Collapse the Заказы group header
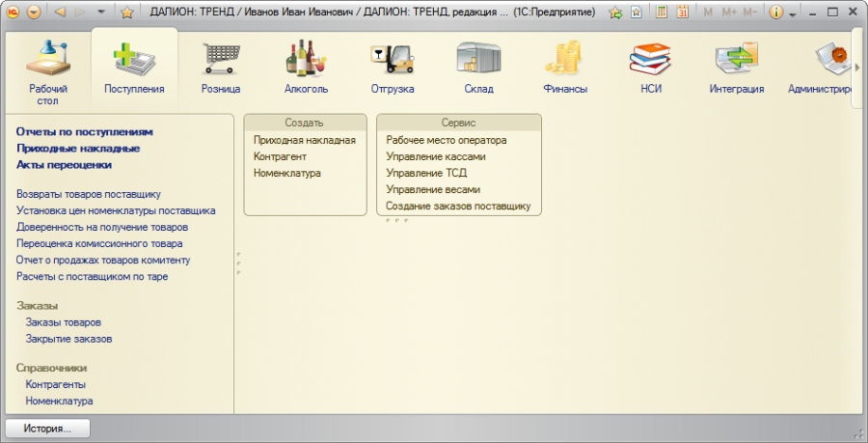This screenshot has width=868, height=443. [x=37, y=306]
